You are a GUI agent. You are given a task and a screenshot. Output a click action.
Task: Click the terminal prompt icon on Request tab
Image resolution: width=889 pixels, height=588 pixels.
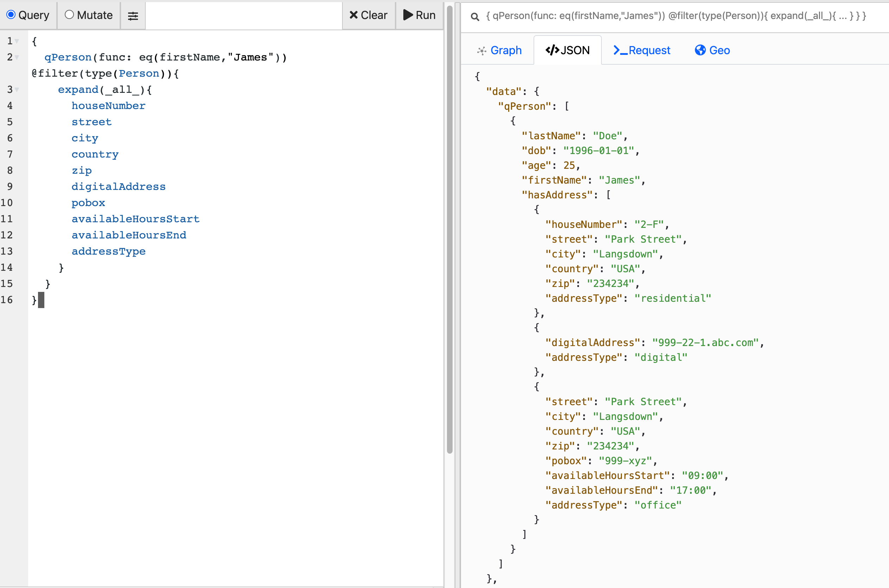(x=620, y=50)
